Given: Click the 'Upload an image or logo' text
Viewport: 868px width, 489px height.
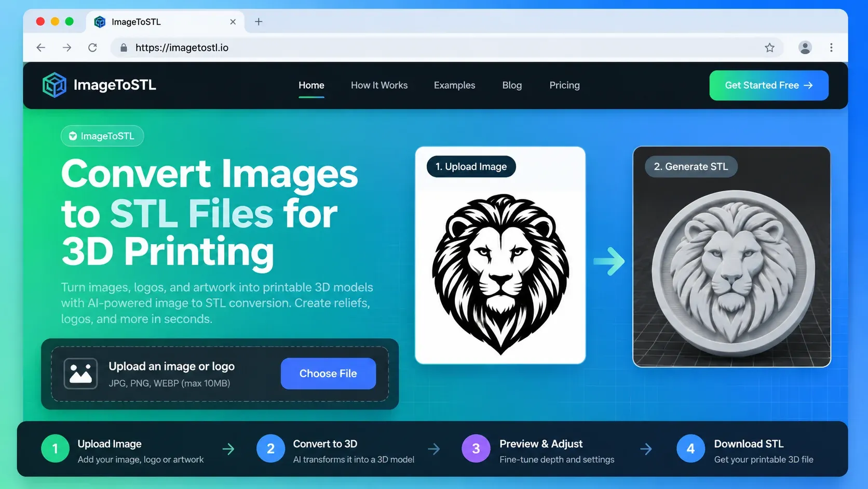Looking at the screenshot, I should coord(171,366).
